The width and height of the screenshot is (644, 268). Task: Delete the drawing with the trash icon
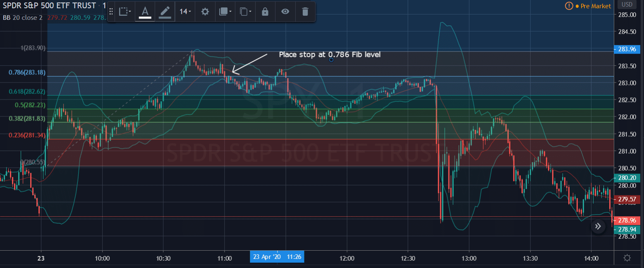(x=305, y=12)
